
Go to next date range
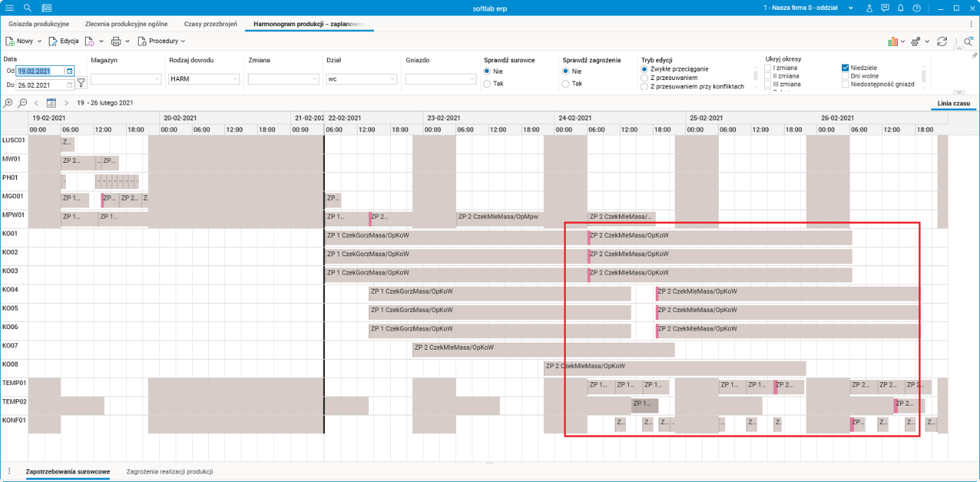click(x=66, y=103)
